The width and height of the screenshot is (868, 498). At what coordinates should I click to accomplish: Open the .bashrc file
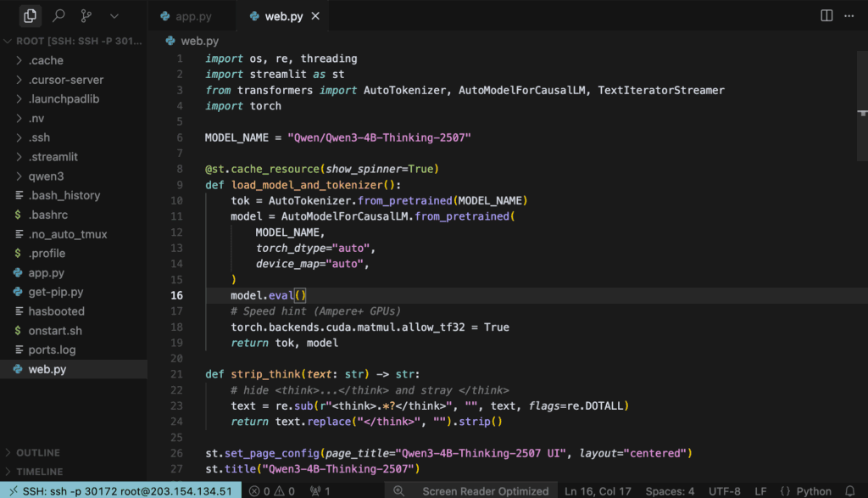[x=74, y=215]
